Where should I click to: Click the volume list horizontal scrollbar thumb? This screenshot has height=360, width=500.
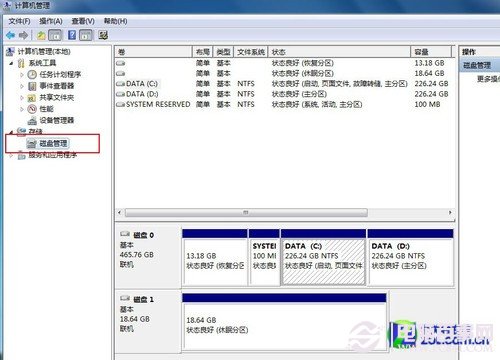[246, 212]
